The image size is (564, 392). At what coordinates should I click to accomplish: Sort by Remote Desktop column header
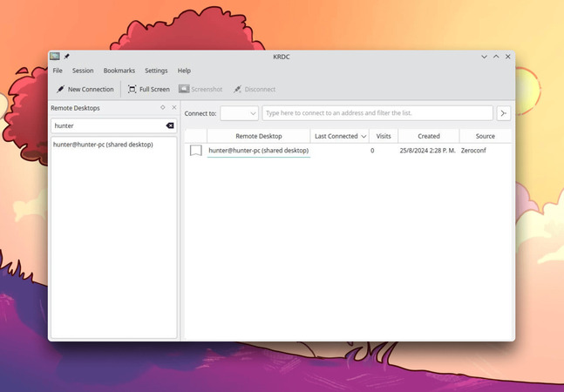tap(259, 136)
